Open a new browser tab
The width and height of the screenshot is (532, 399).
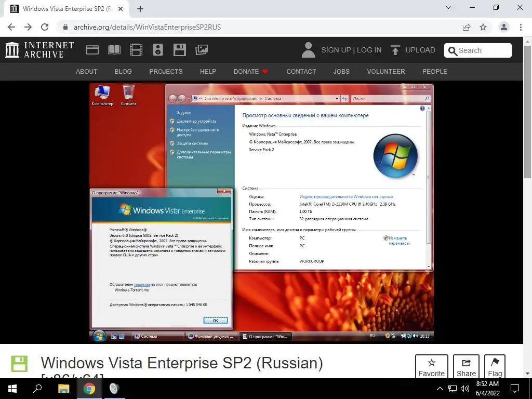(x=140, y=9)
